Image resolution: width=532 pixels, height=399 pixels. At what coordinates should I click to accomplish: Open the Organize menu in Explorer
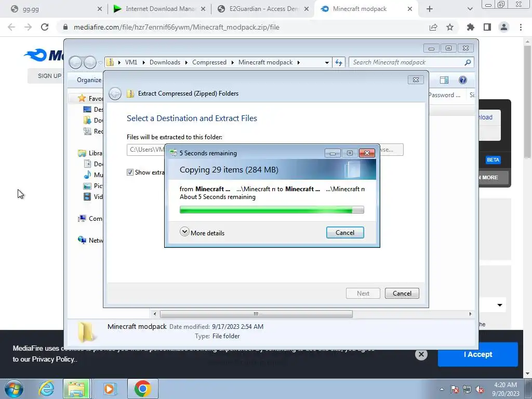(89, 80)
